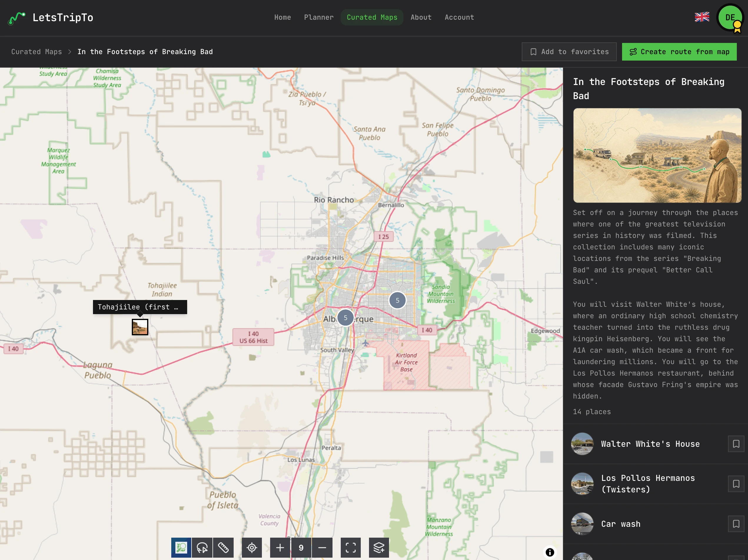Image resolution: width=748 pixels, height=560 pixels.
Task: Click the LetsTripTo logo icon
Action: 16,18
